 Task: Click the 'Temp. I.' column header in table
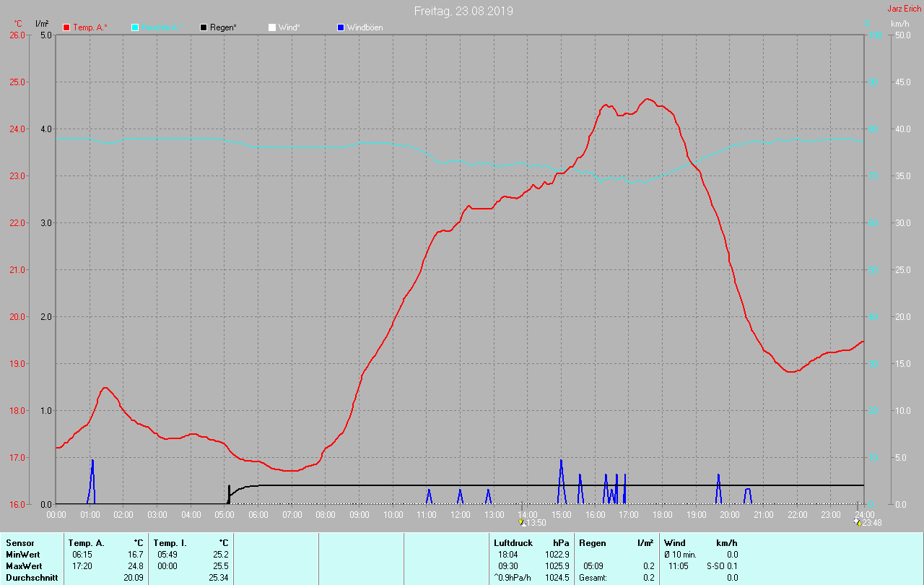click(170, 542)
